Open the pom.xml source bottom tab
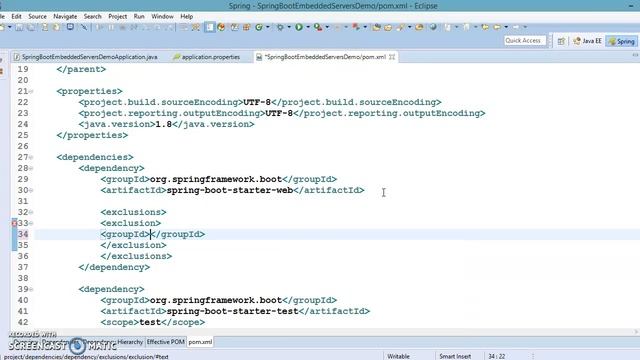 (x=200, y=342)
